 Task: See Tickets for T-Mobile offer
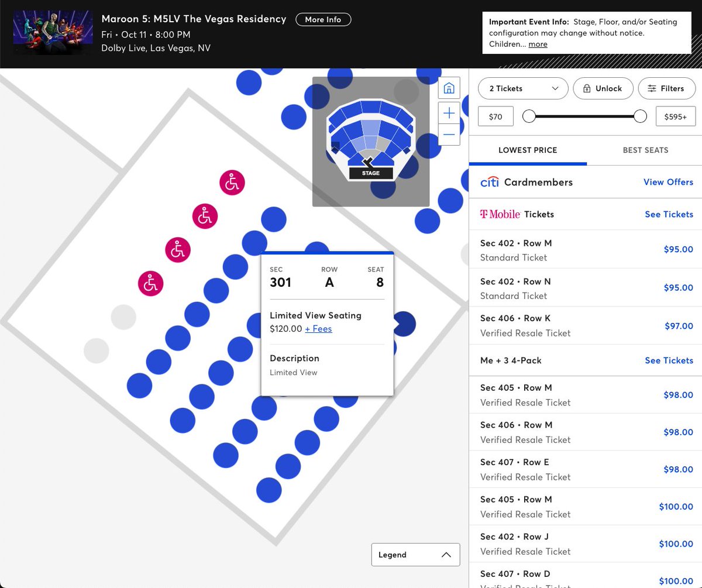(669, 214)
